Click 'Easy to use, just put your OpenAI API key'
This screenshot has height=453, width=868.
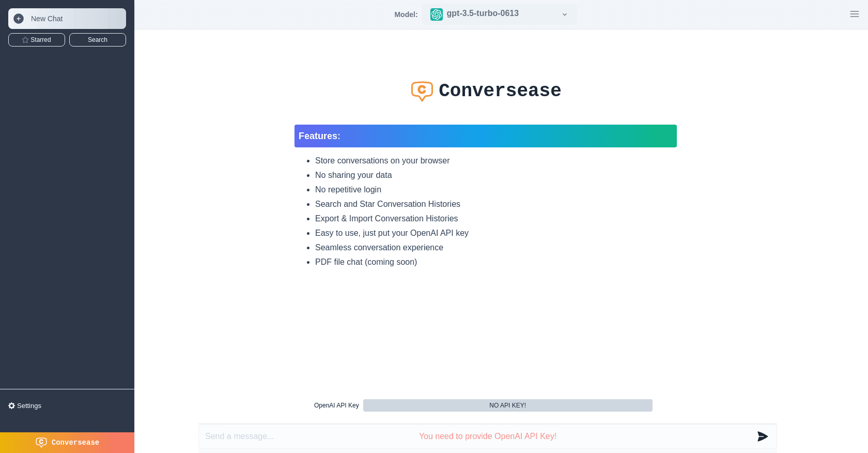pyautogui.click(x=392, y=233)
